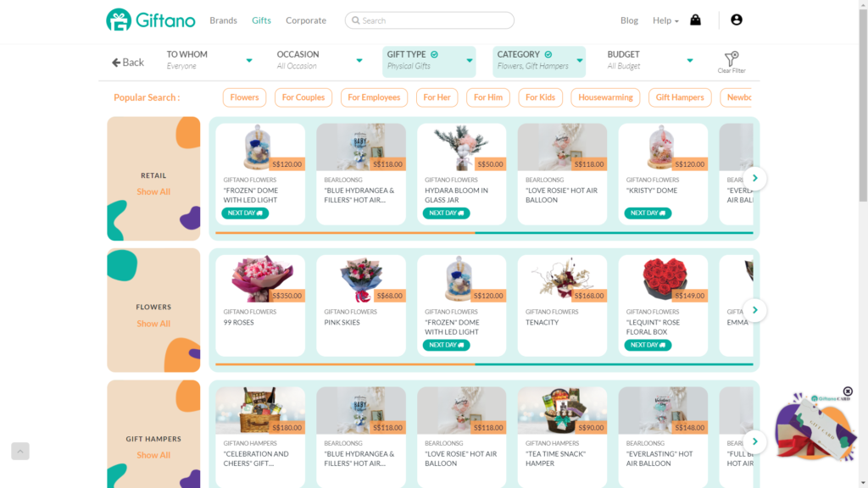Show next items in Flowers carousel
868x488 pixels.
click(754, 310)
